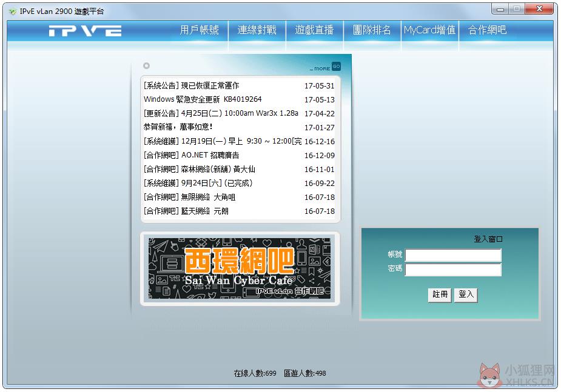Close the IPvE vLan window

tap(540, 9)
